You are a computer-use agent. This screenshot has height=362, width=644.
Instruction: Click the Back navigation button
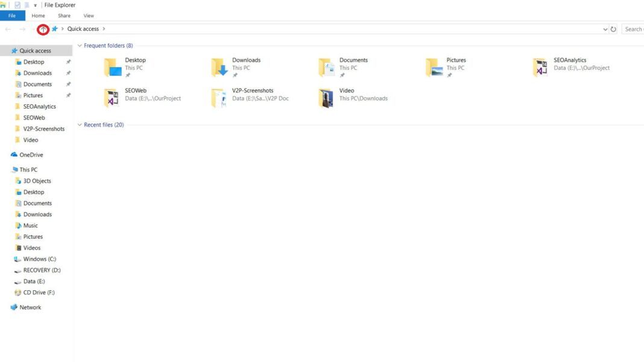[7, 29]
